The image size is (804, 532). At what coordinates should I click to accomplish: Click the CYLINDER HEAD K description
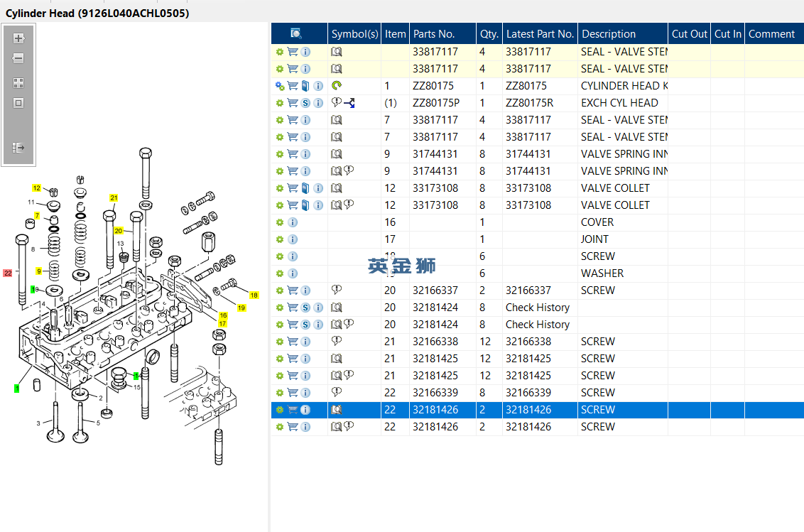[624, 86]
